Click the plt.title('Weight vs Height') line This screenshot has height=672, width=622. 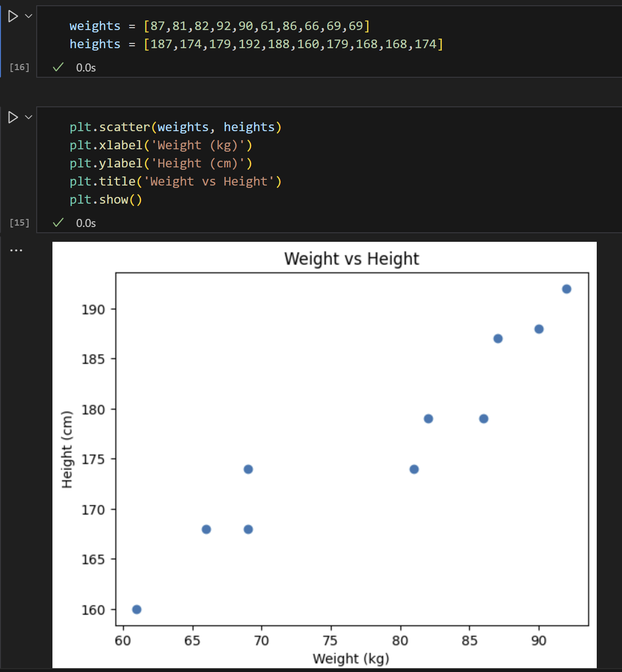click(x=176, y=181)
